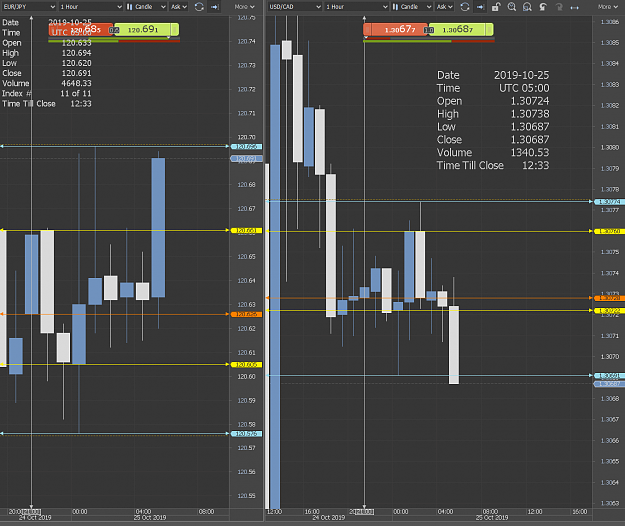Undo last action on USD/CAD chart
625x526 pixels.
pyautogui.click(x=543, y=6)
